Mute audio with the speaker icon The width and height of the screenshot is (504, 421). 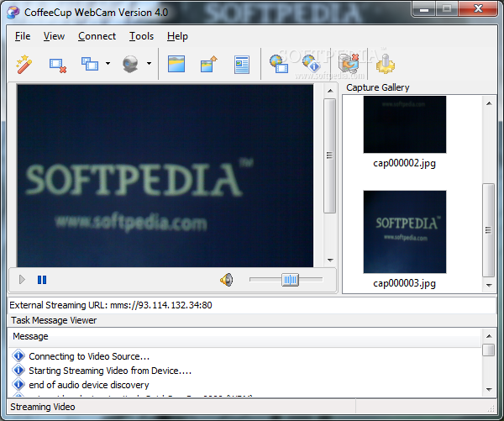pos(227,280)
